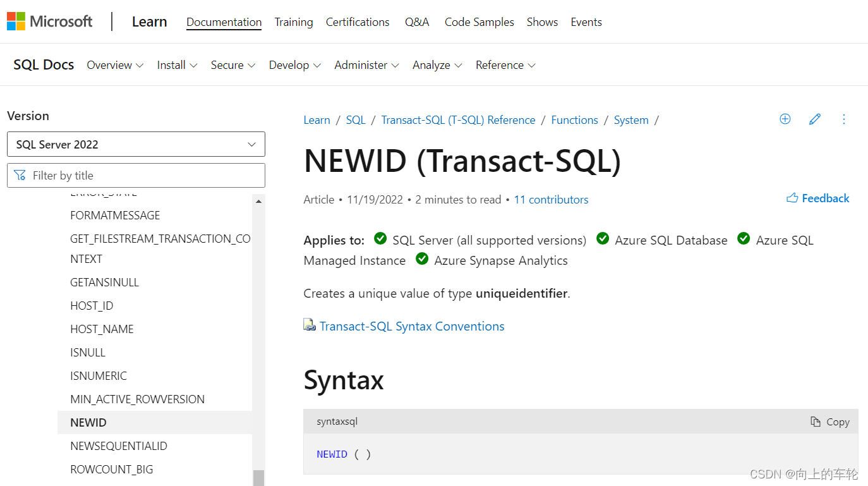Screen dimensions: 868x486
Task: View the 11 contributors link
Action: click(x=551, y=200)
